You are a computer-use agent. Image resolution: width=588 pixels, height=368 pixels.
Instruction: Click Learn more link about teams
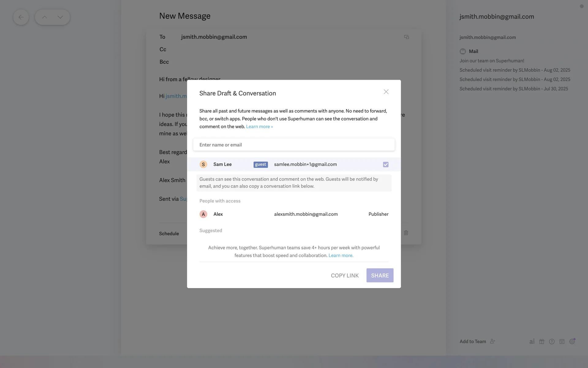pos(341,255)
